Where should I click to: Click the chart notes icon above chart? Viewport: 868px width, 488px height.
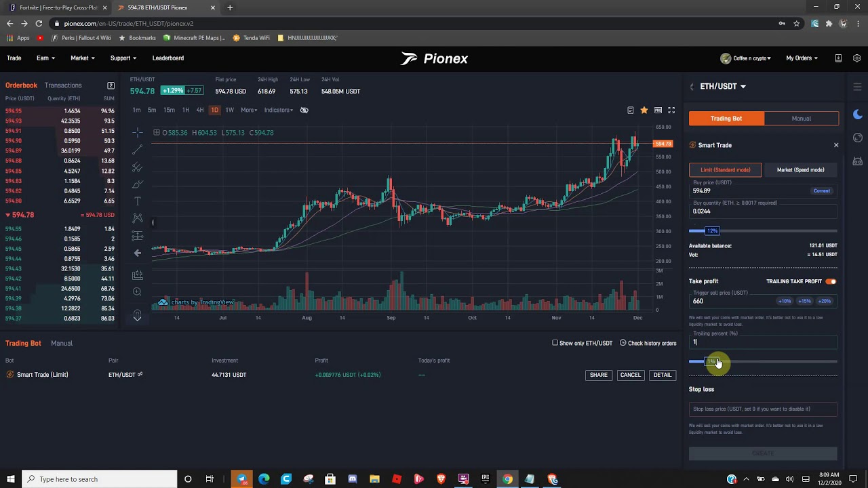[x=630, y=110]
